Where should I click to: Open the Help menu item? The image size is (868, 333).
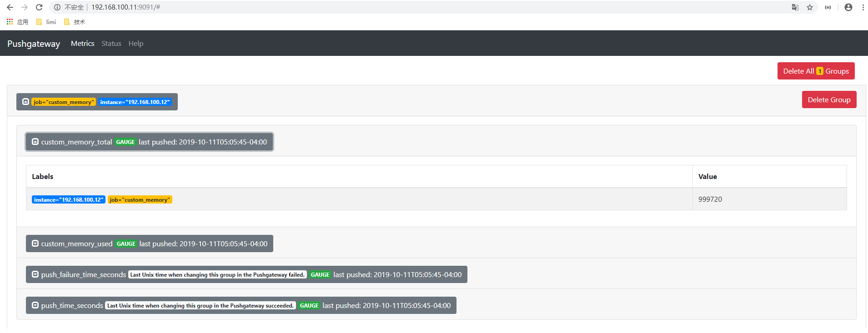(136, 44)
